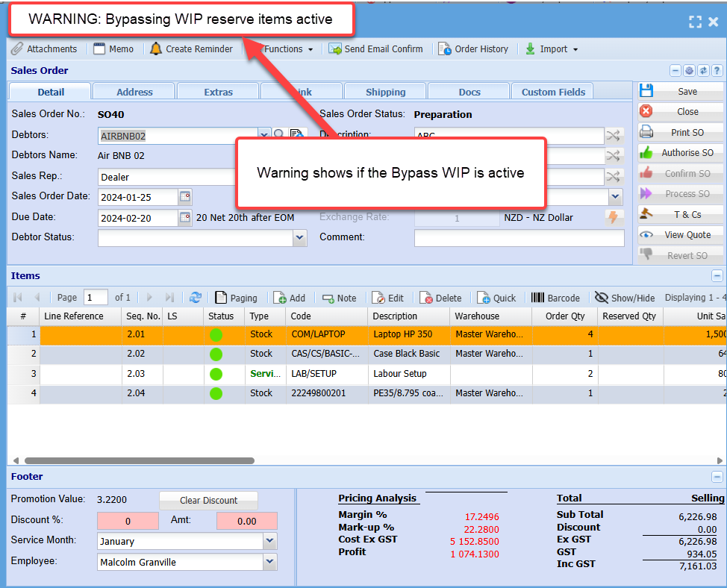Click the Discount % input field
The width and height of the screenshot is (727, 588).
pyautogui.click(x=128, y=522)
